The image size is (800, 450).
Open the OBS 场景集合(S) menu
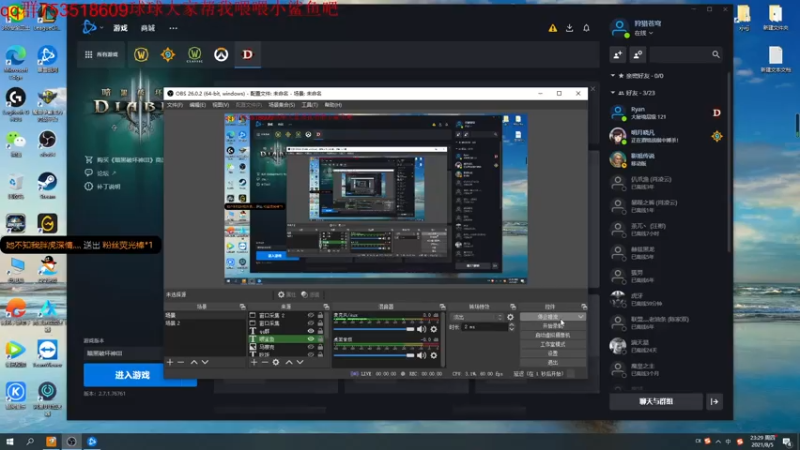coord(282,105)
